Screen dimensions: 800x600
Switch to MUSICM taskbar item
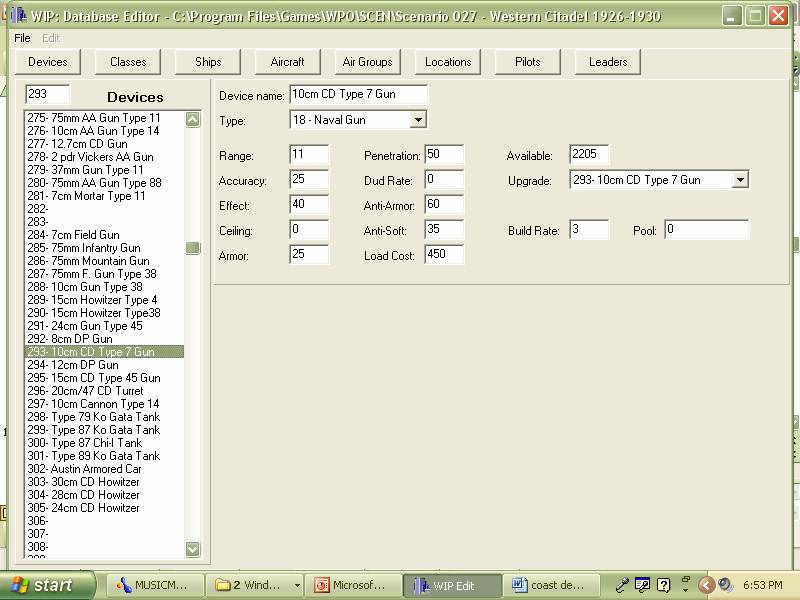(155, 585)
